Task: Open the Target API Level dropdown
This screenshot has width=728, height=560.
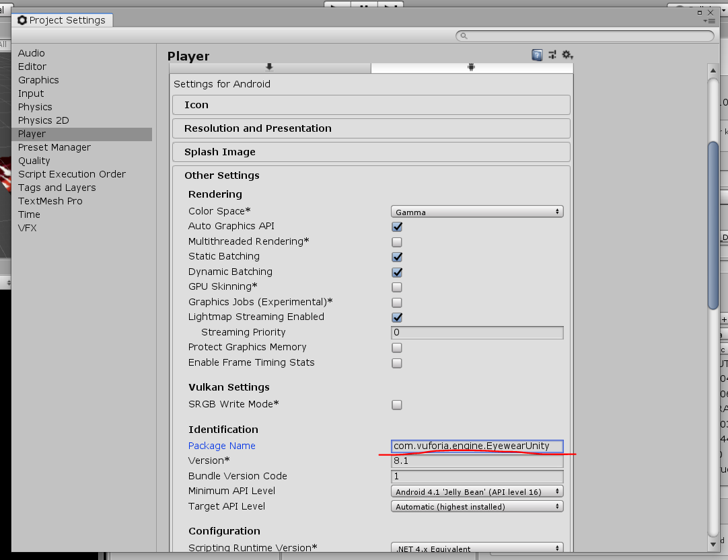Action: click(x=477, y=507)
